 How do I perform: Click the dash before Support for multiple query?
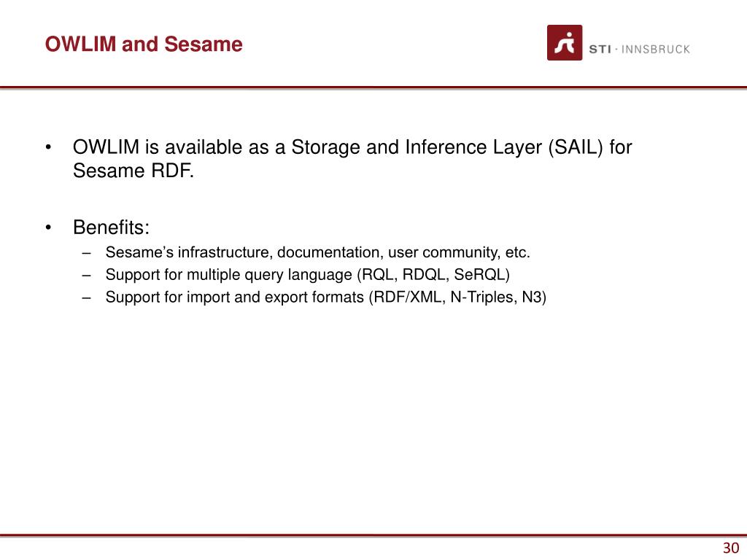pyautogui.click(x=86, y=275)
